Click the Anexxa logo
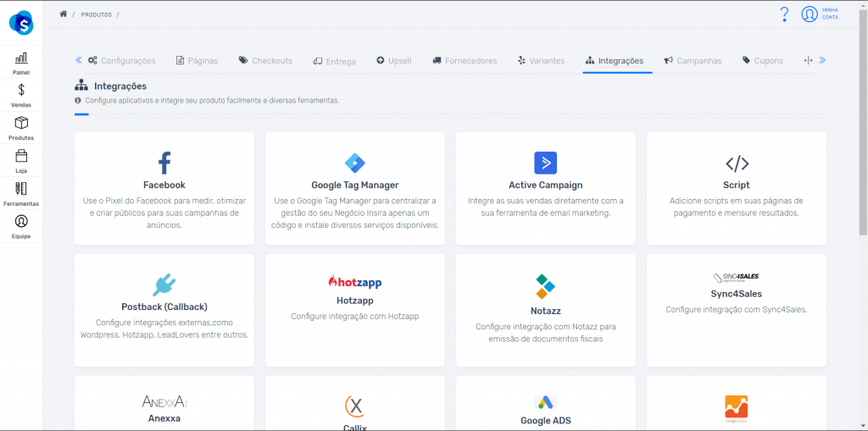 (164, 401)
